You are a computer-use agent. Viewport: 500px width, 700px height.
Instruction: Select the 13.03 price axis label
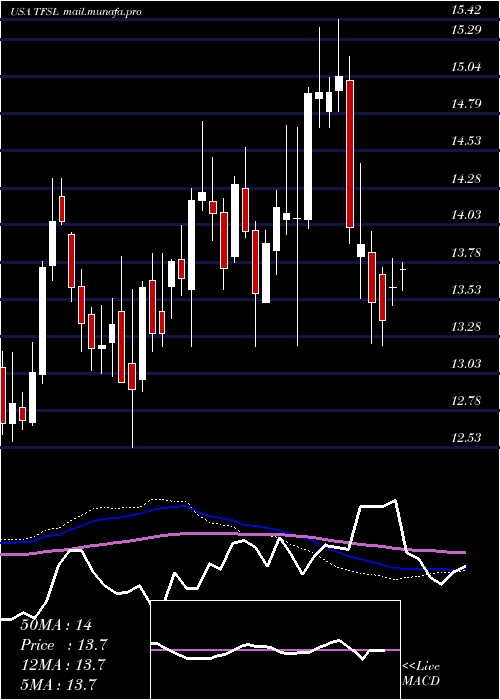click(466, 364)
